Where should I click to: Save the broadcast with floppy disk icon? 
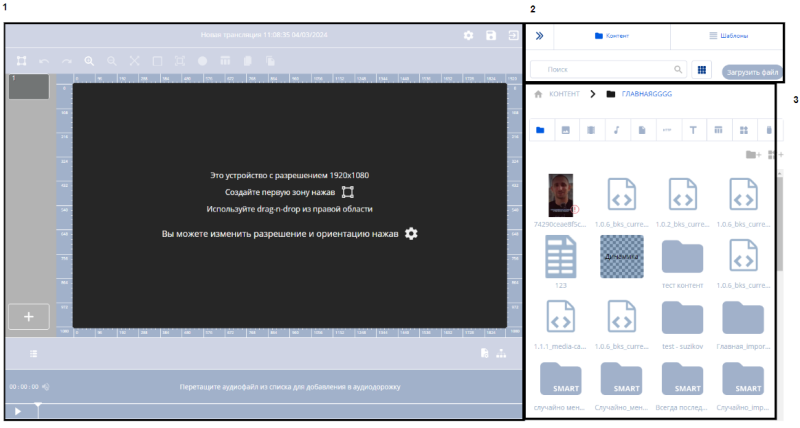coord(490,36)
